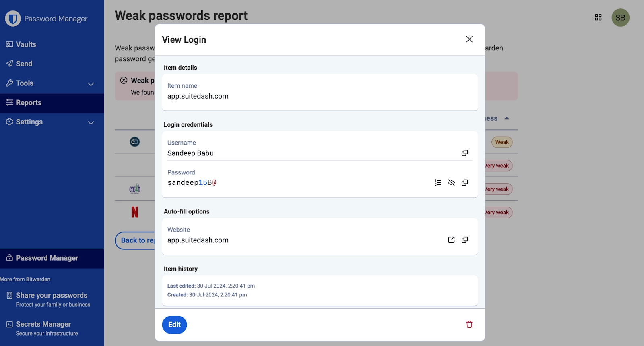Open the product switcher grid icon
Viewport: 644px width, 346px height.
599,17
